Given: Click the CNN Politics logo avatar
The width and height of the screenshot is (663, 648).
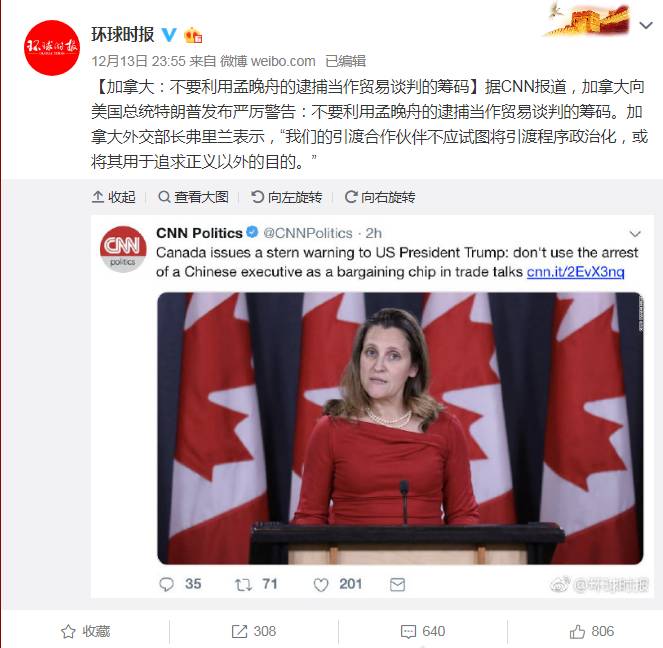Looking at the screenshot, I should [x=123, y=249].
